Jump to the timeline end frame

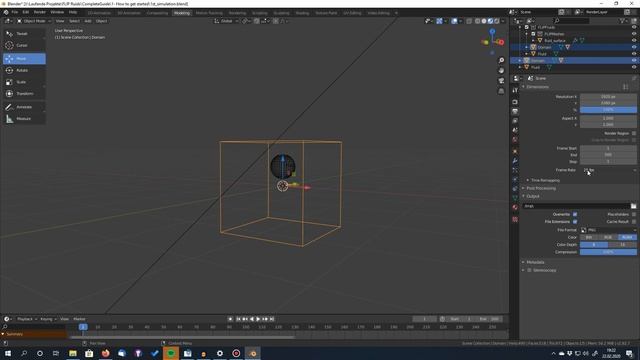pyautogui.click(x=272, y=319)
